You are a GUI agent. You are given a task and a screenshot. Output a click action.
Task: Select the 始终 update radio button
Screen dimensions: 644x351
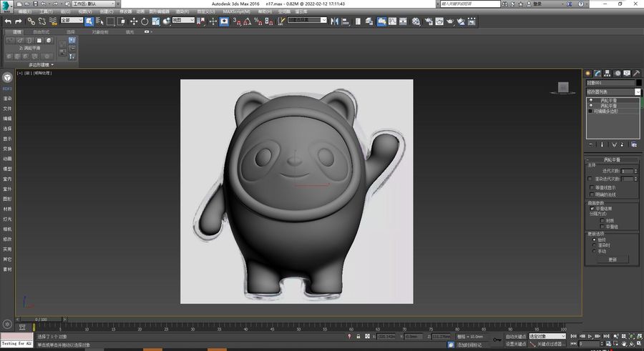click(595, 239)
